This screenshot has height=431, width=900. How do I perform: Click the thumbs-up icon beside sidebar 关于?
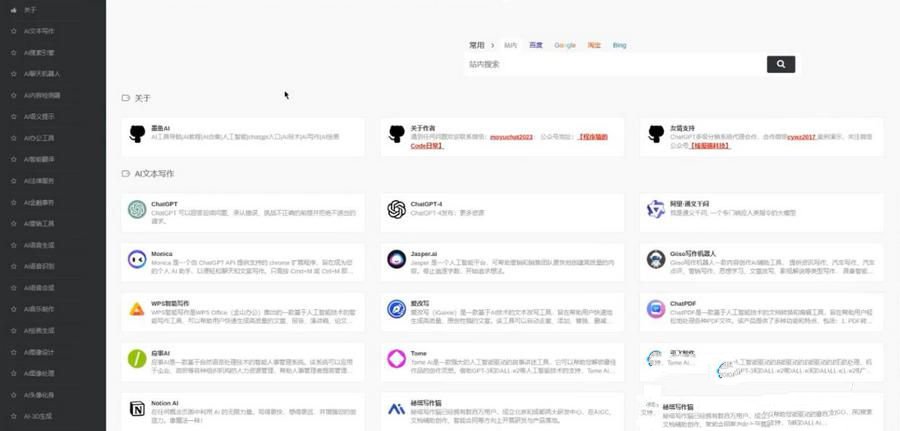click(13, 10)
